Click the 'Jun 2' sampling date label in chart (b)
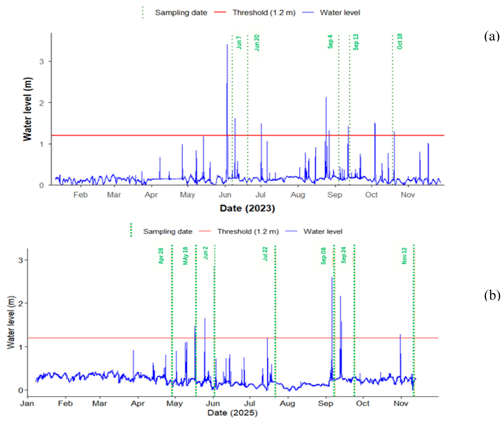Image resolution: width=504 pixels, height=421 pixels. (205, 253)
